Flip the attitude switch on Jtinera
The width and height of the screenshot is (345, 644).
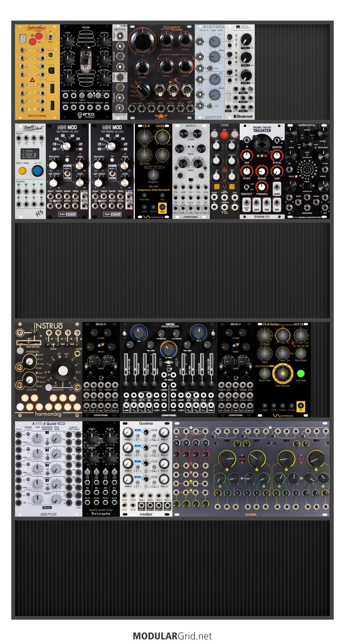[x=173, y=90]
